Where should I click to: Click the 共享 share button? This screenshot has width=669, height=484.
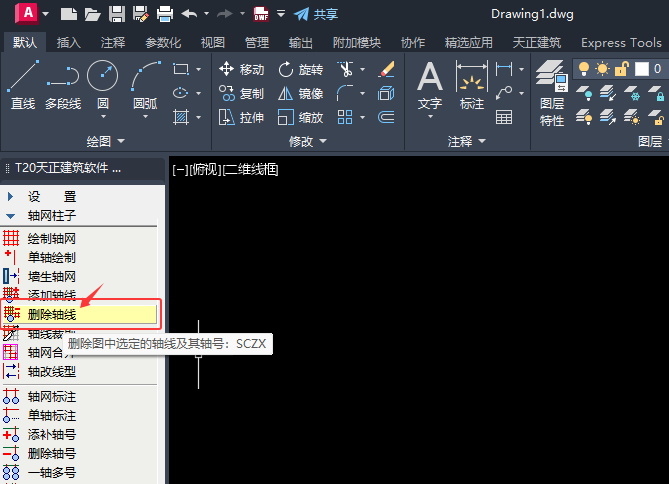[316, 14]
